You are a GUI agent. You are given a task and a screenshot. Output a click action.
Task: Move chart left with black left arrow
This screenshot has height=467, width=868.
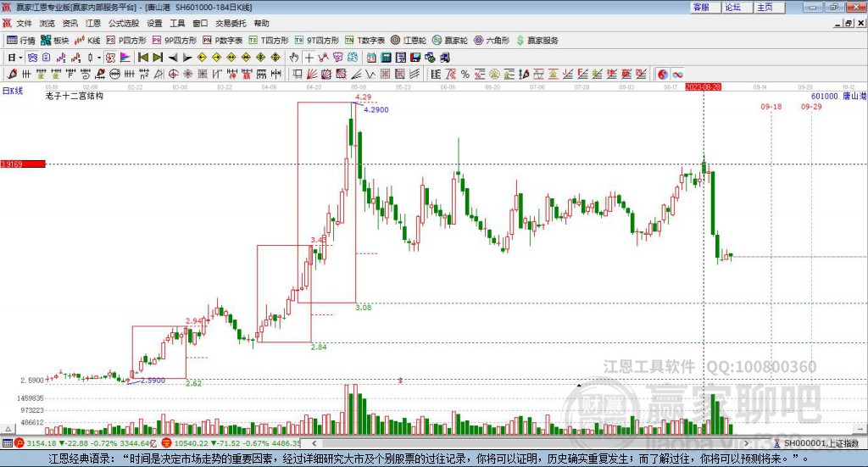point(173,58)
